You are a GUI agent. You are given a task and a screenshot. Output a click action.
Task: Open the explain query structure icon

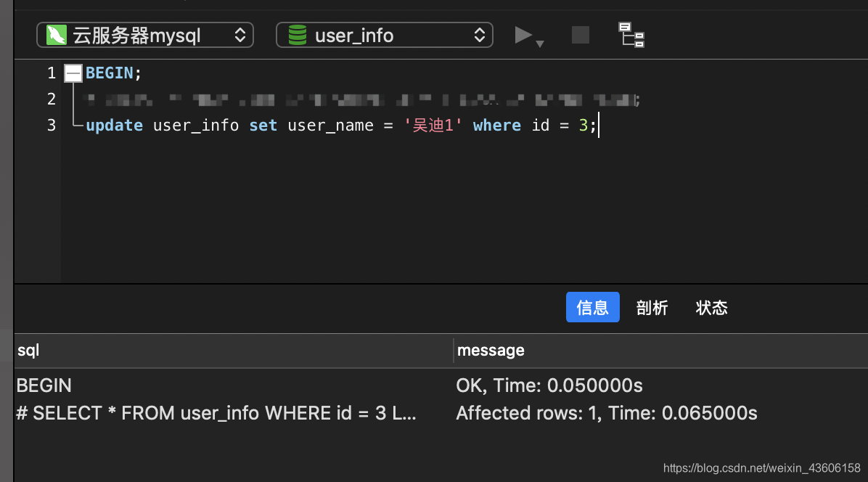pyautogui.click(x=631, y=35)
